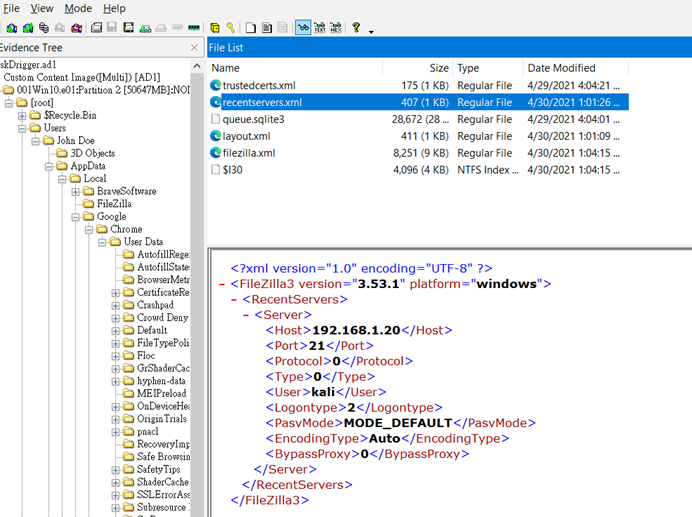Open the Image Mounting tool icon
The height and width of the screenshot is (517, 692).
pos(44,28)
